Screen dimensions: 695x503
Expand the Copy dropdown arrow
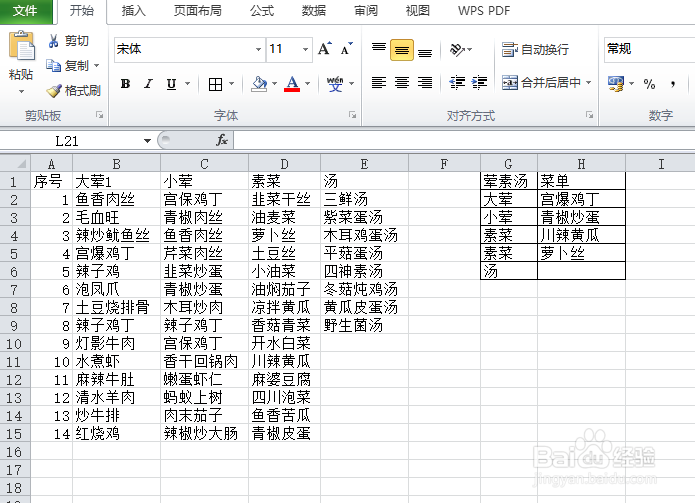(x=96, y=66)
